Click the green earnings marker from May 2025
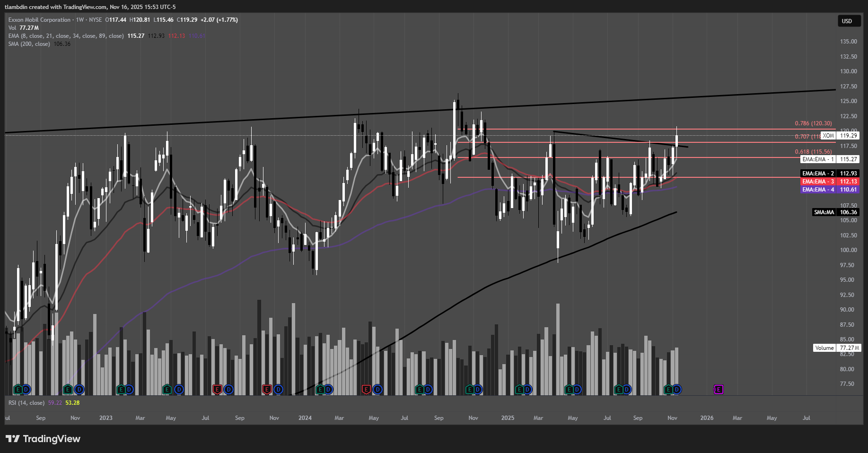Screen dimensions: 868x453 pos(569,390)
